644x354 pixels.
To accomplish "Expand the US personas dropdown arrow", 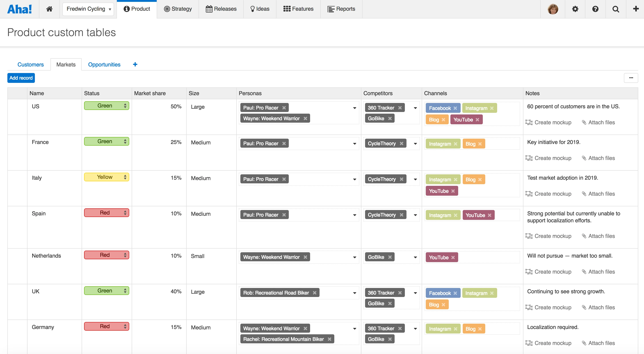I will 354,108.
